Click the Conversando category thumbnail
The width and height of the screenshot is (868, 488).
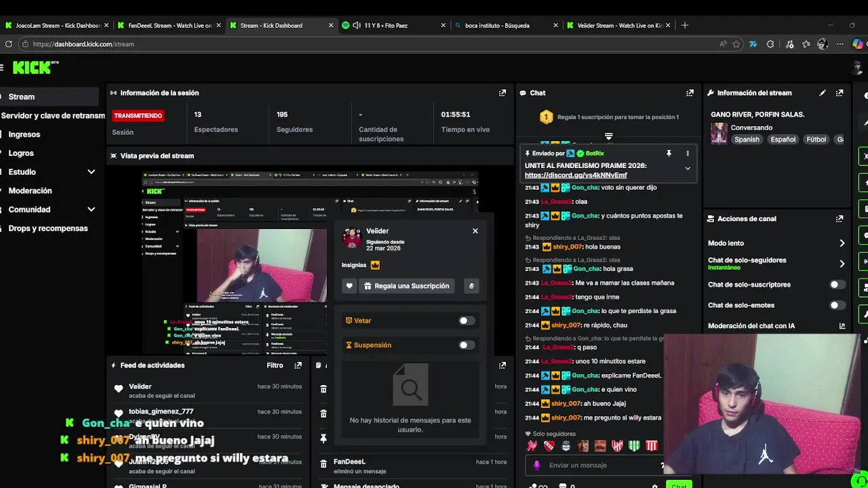719,133
